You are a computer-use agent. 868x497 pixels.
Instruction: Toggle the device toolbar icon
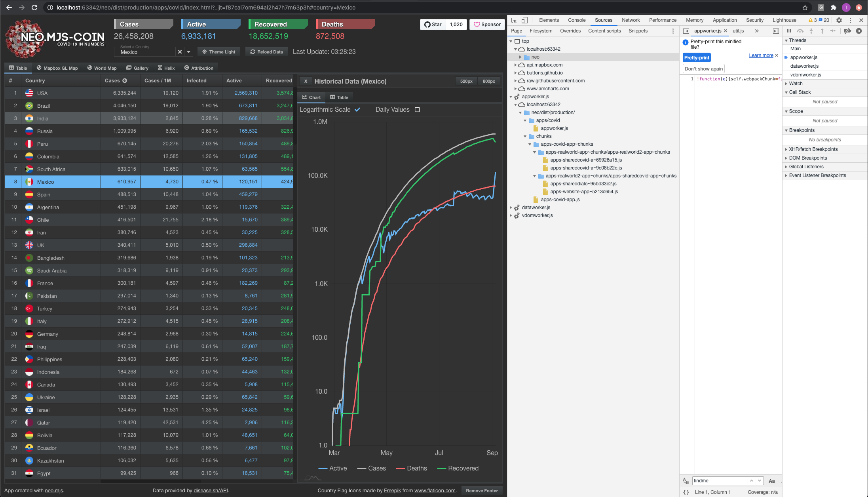tap(524, 20)
